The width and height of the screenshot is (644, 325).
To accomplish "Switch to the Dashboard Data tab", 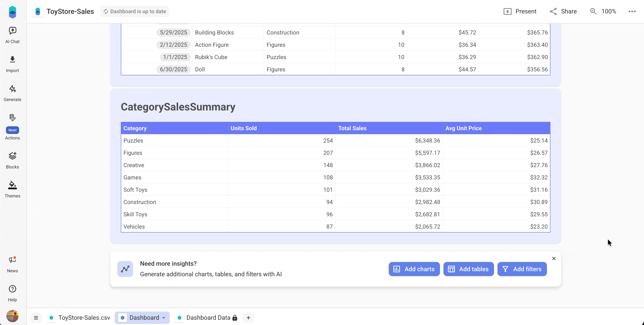I will [208, 318].
